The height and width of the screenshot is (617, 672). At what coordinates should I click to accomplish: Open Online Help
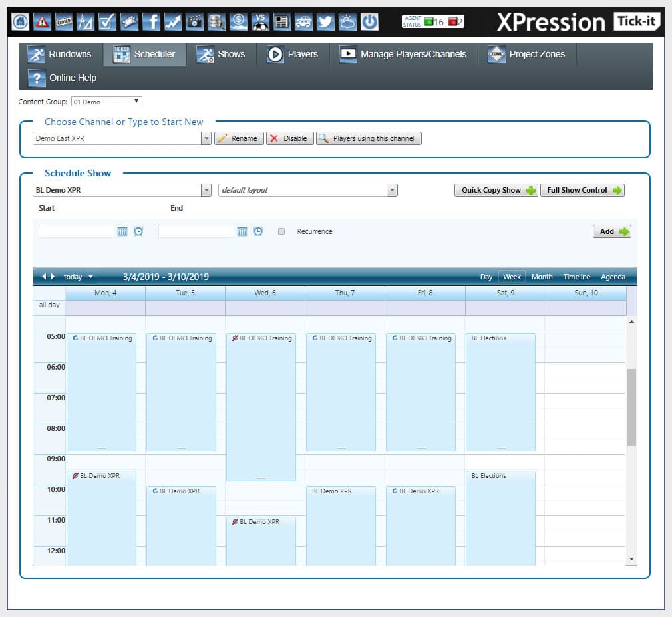coord(63,78)
